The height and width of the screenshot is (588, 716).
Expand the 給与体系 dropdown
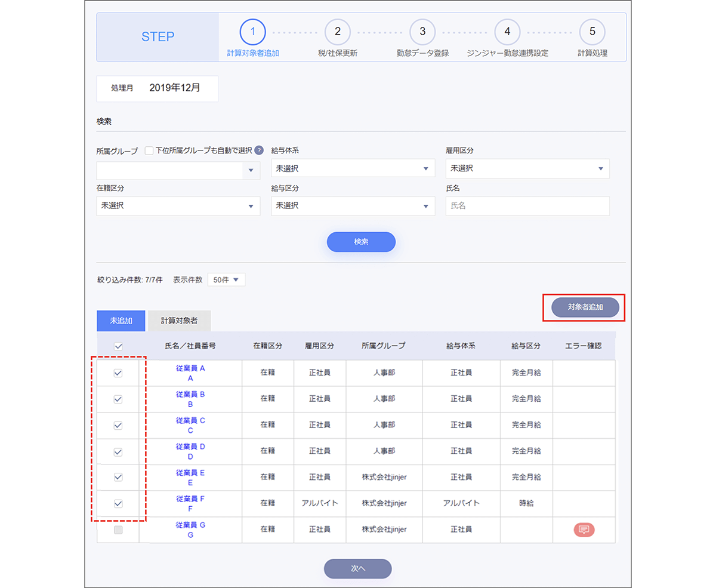click(353, 168)
